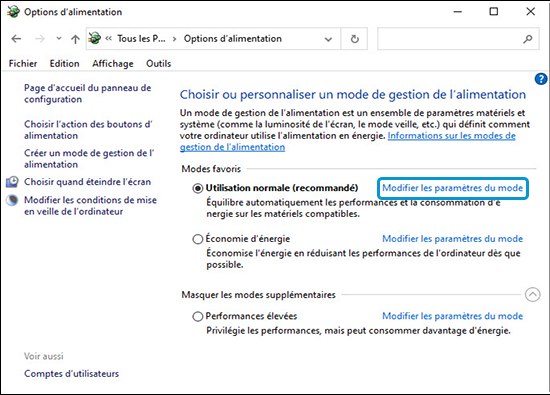The width and height of the screenshot is (550, 395).
Task: Select Utilisation normale (recommandé) radio button
Action: [198, 188]
